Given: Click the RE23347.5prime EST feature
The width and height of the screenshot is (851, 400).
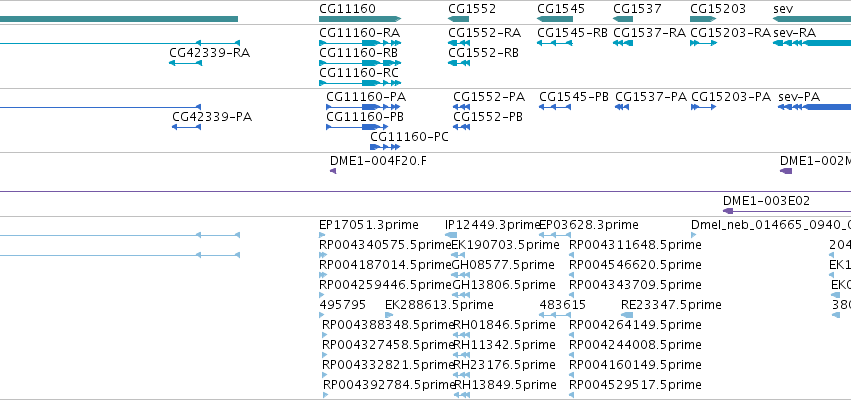Looking at the screenshot, I should (x=627, y=315).
